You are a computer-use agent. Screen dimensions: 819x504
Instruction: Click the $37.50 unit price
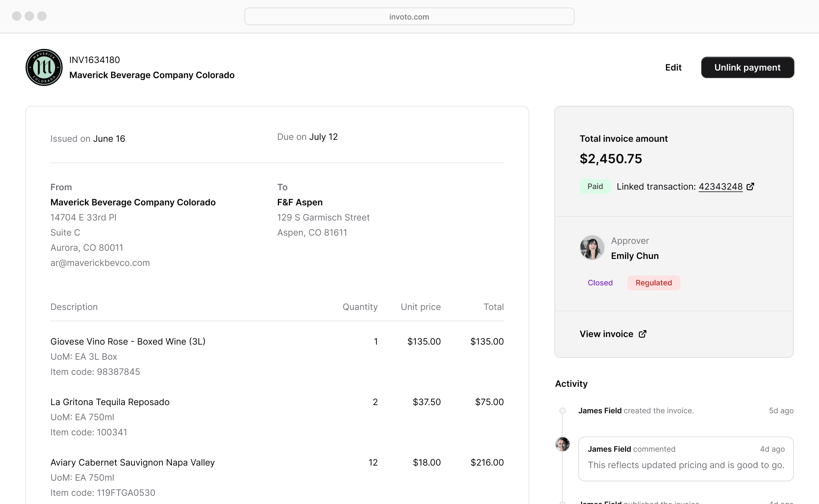pos(427,402)
